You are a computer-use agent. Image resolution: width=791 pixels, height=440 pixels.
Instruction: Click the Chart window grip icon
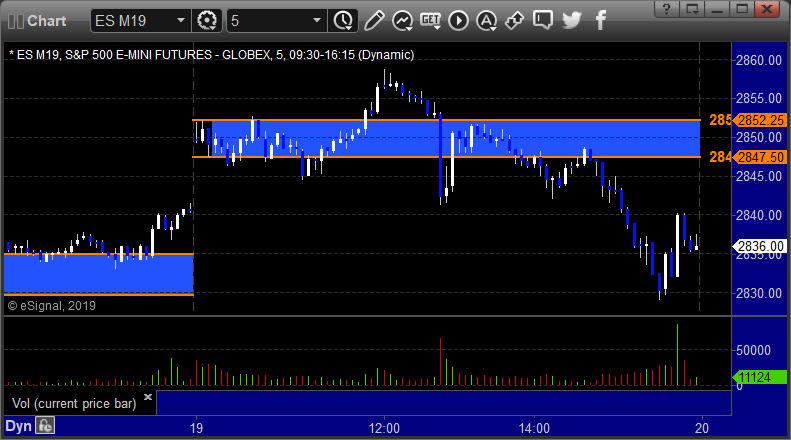click(x=16, y=21)
